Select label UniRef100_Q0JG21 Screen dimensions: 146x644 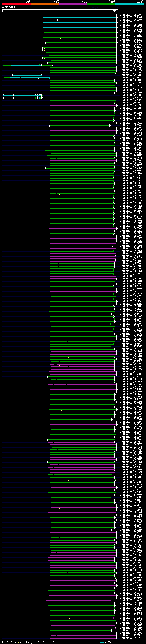(x=131, y=60)
